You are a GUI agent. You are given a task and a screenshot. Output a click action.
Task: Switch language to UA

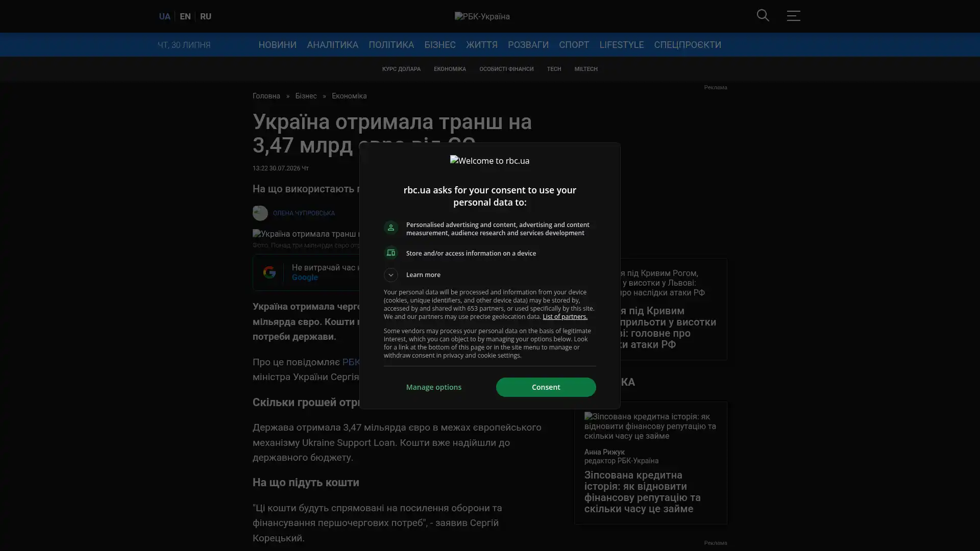tap(164, 16)
